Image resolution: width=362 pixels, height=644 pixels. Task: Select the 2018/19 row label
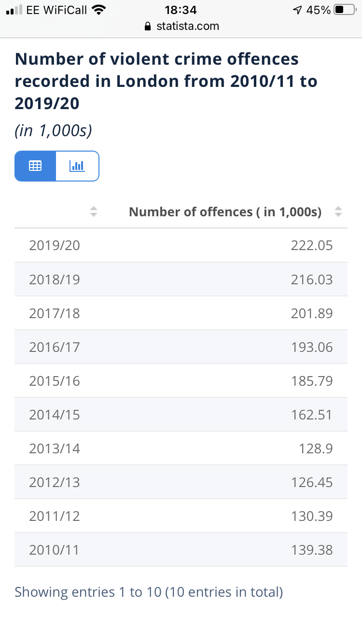55,280
